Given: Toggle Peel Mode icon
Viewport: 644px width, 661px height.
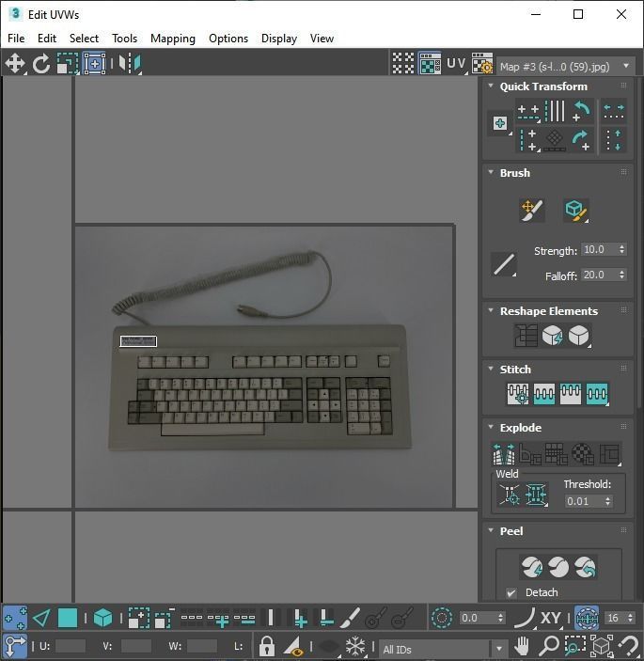Looking at the screenshot, I should (558, 567).
